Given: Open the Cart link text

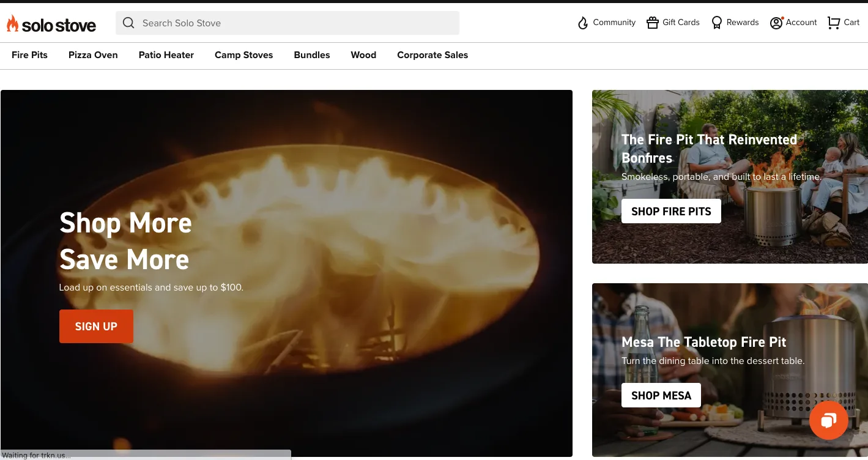Looking at the screenshot, I should [x=851, y=23].
